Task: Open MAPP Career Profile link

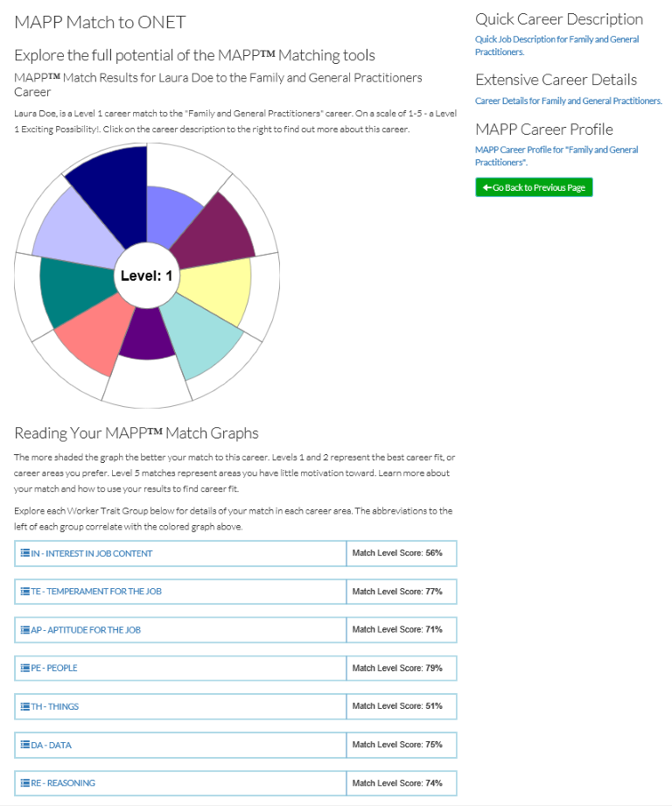Action: [556, 156]
